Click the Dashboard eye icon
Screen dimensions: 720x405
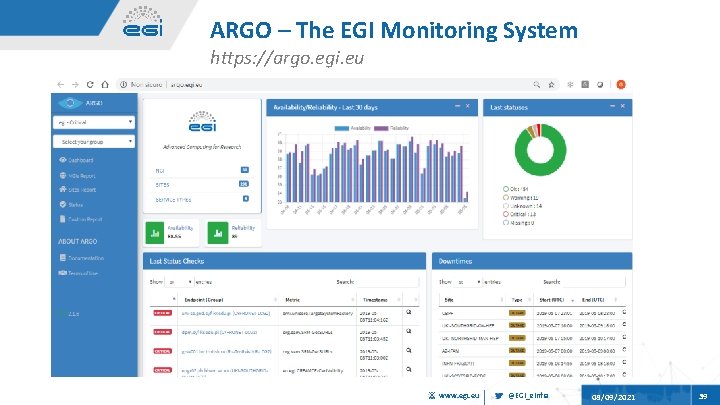tap(63, 160)
